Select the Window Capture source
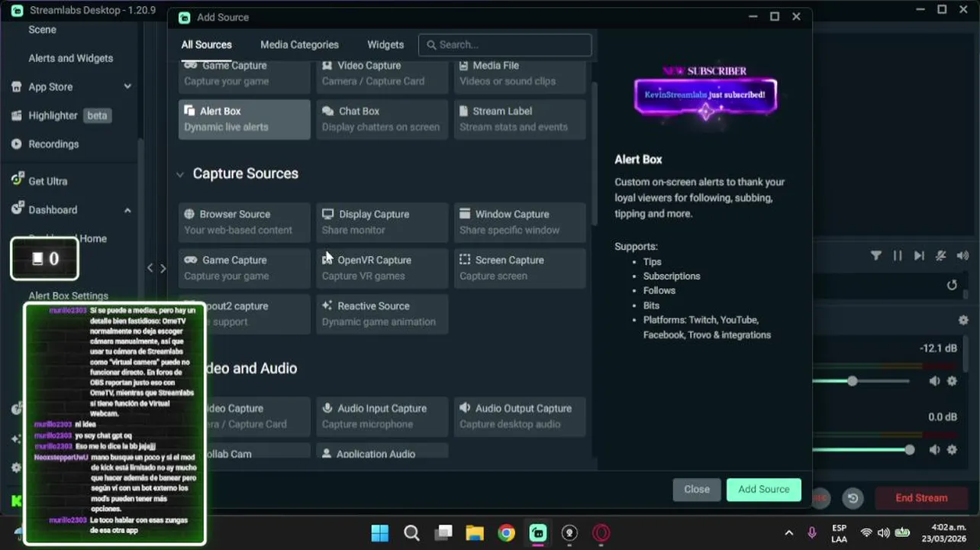Viewport: 980px width, 550px height. tap(520, 222)
